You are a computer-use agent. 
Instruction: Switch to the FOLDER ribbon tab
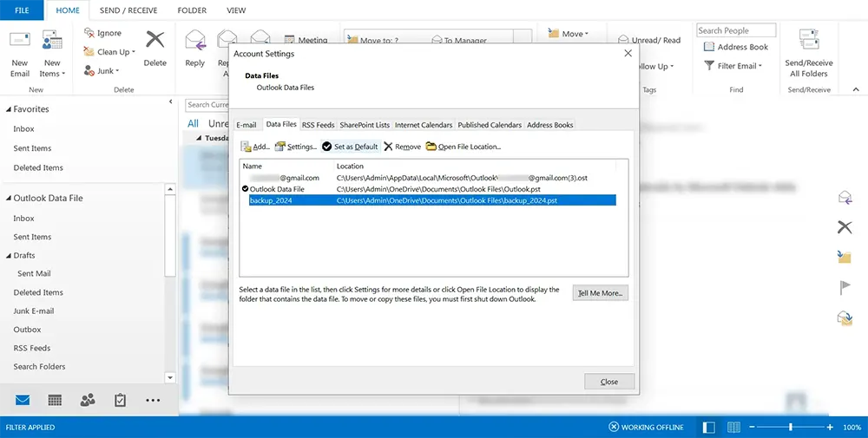[x=192, y=10]
